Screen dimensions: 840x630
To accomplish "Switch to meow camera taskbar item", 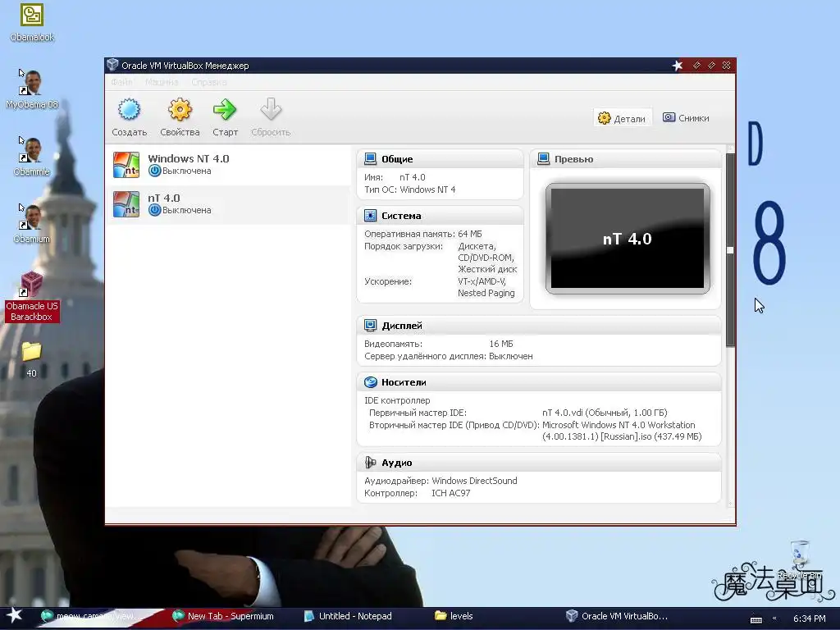I will click(x=92, y=616).
